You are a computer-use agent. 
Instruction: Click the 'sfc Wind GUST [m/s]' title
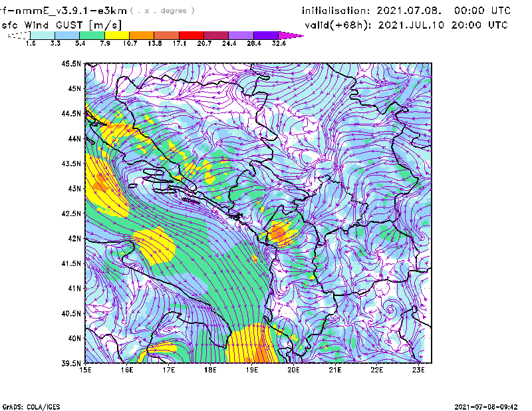tap(62, 25)
